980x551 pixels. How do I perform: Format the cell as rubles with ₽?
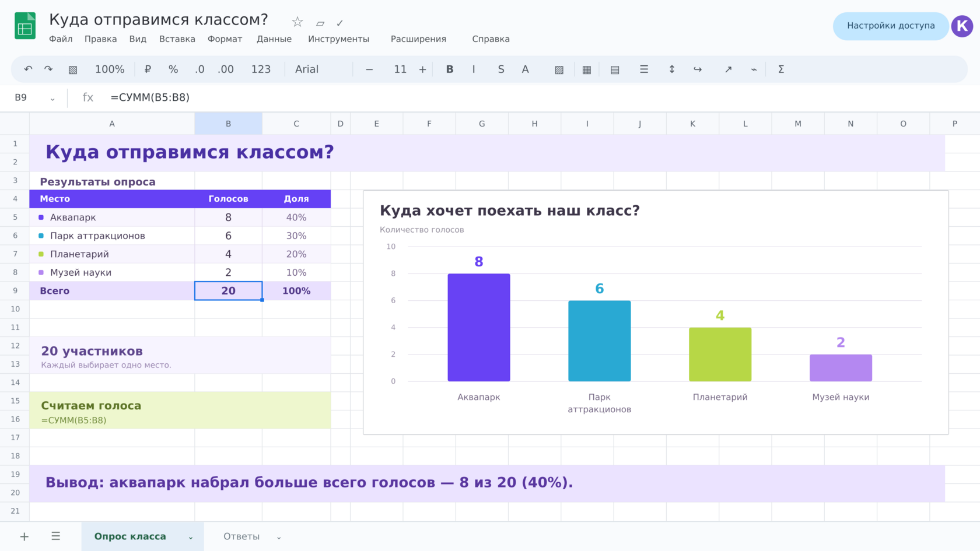[x=148, y=69]
